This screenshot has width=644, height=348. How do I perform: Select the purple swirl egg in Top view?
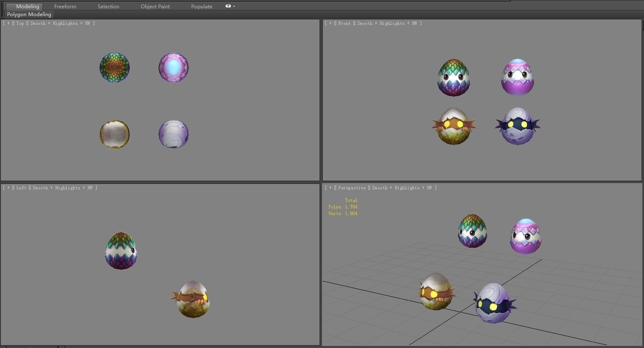(173, 134)
